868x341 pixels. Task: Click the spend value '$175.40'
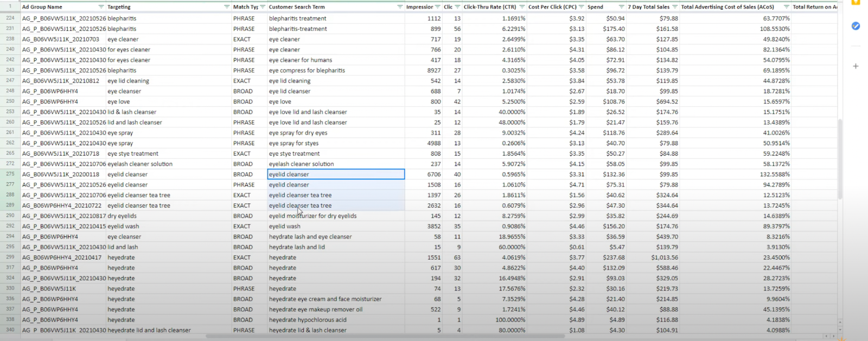point(614,29)
